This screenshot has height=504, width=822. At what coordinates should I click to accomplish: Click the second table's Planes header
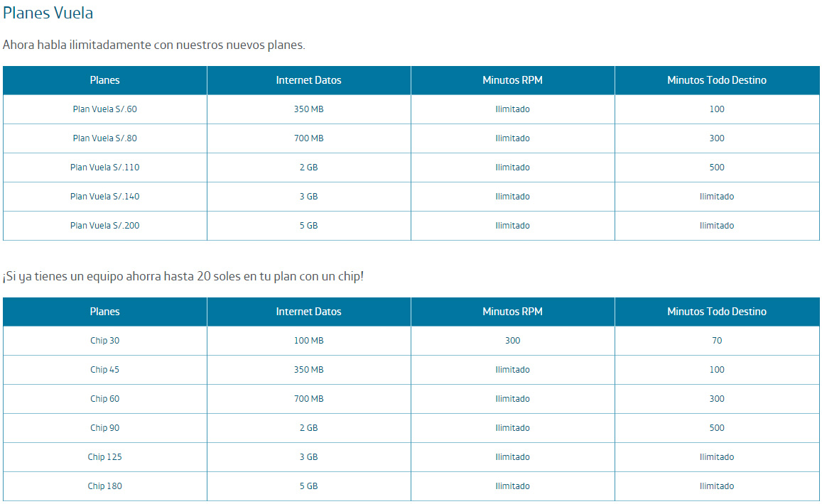[x=105, y=312]
